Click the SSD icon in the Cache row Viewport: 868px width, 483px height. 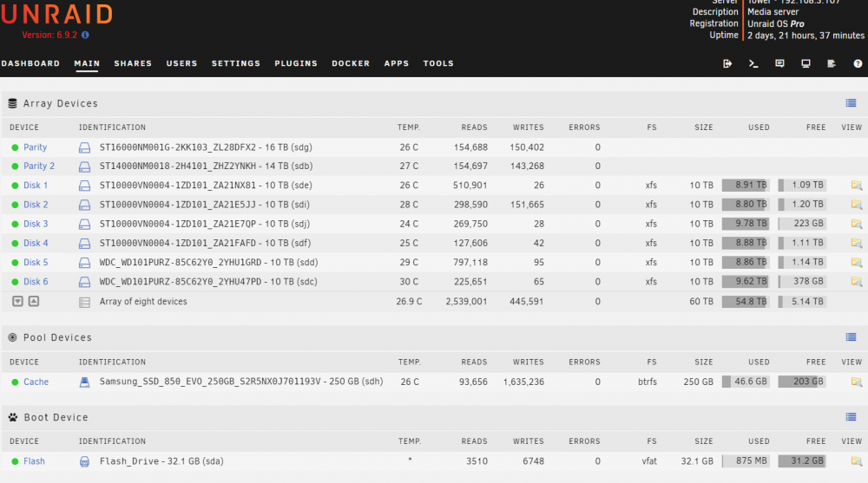click(84, 382)
